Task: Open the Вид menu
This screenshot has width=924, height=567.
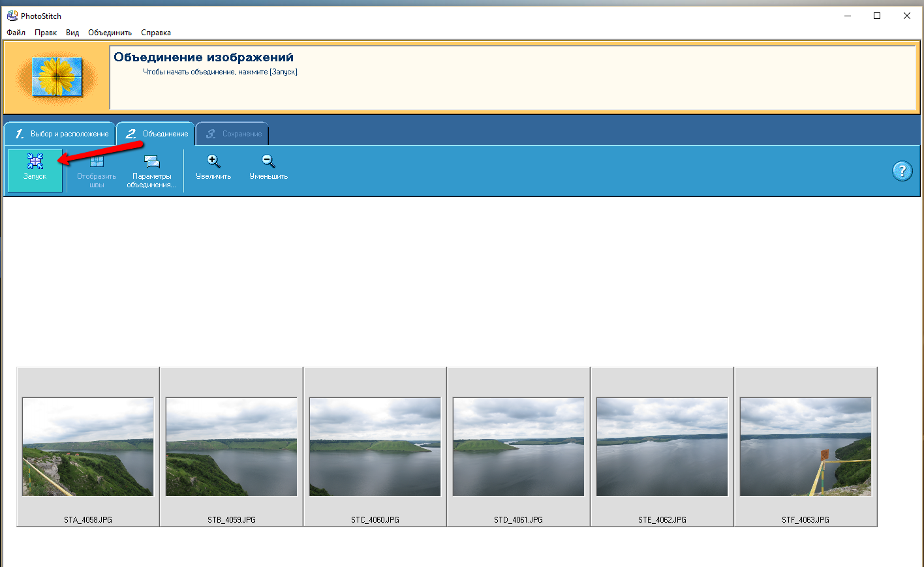Action: pos(72,33)
